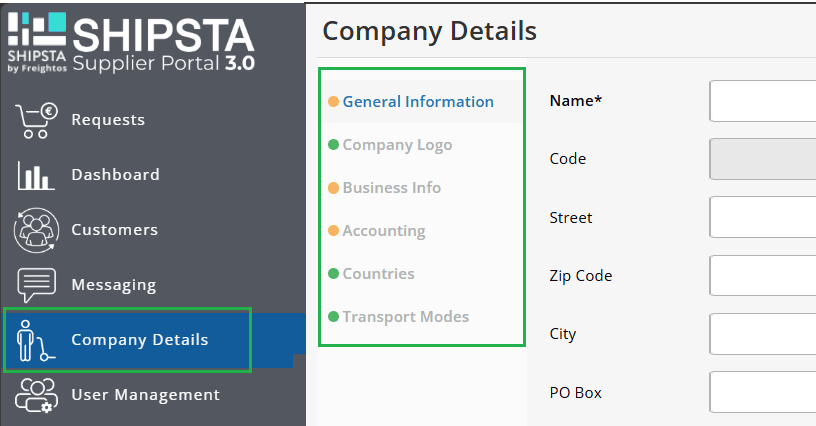Click into the City input field

click(762, 334)
